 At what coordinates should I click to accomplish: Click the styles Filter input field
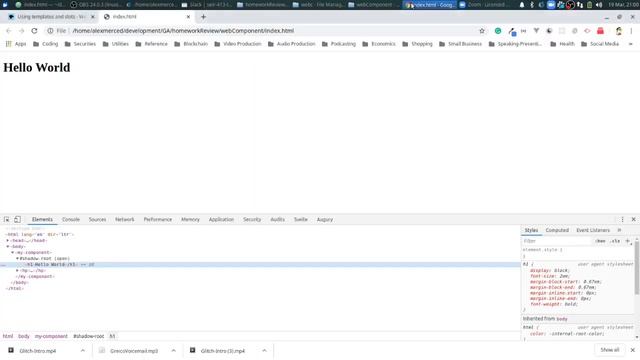[557, 241]
